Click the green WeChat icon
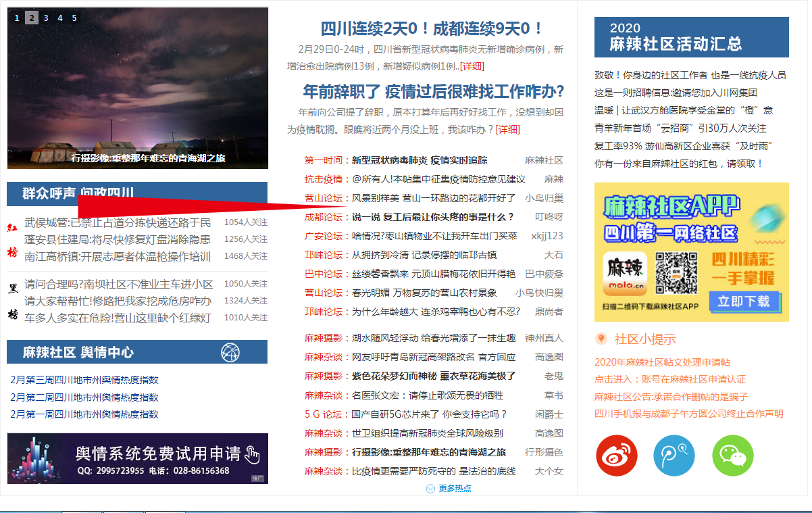The height and width of the screenshot is (513, 812). pos(732,456)
